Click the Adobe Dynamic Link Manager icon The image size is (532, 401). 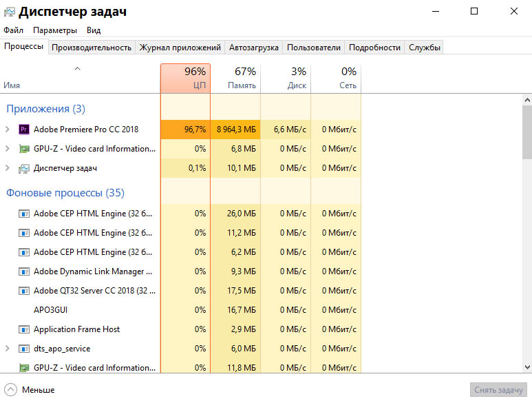24,271
